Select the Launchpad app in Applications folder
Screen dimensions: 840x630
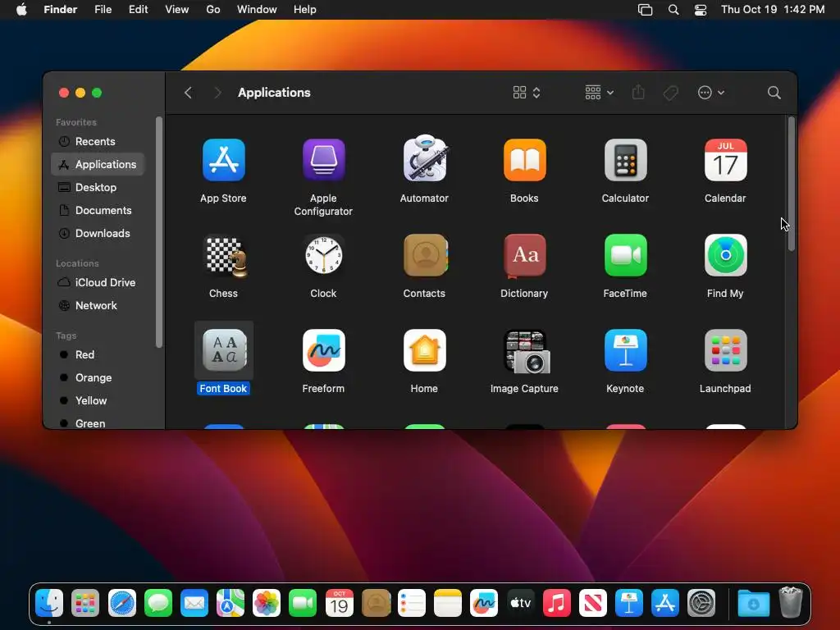(725, 350)
